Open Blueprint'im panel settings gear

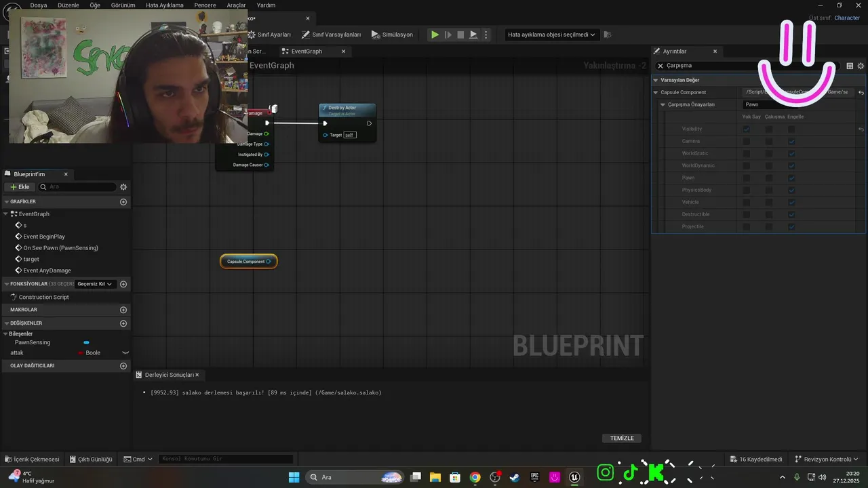tap(123, 187)
